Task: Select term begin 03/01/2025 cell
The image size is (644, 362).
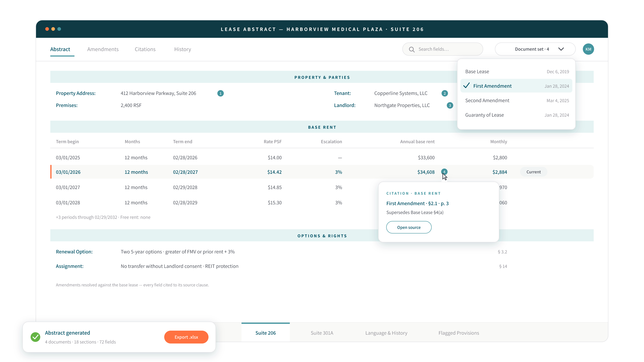Action: click(x=68, y=158)
